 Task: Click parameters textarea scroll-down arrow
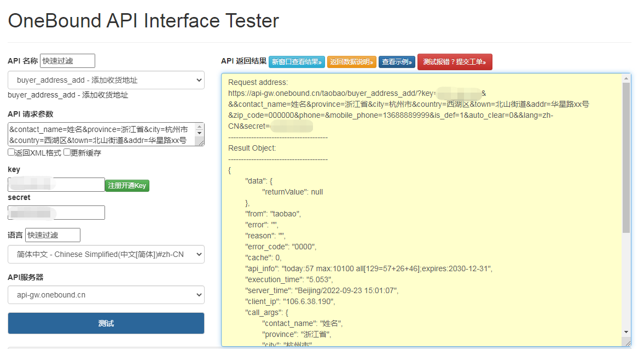pyautogui.click(x=200, y=133)
